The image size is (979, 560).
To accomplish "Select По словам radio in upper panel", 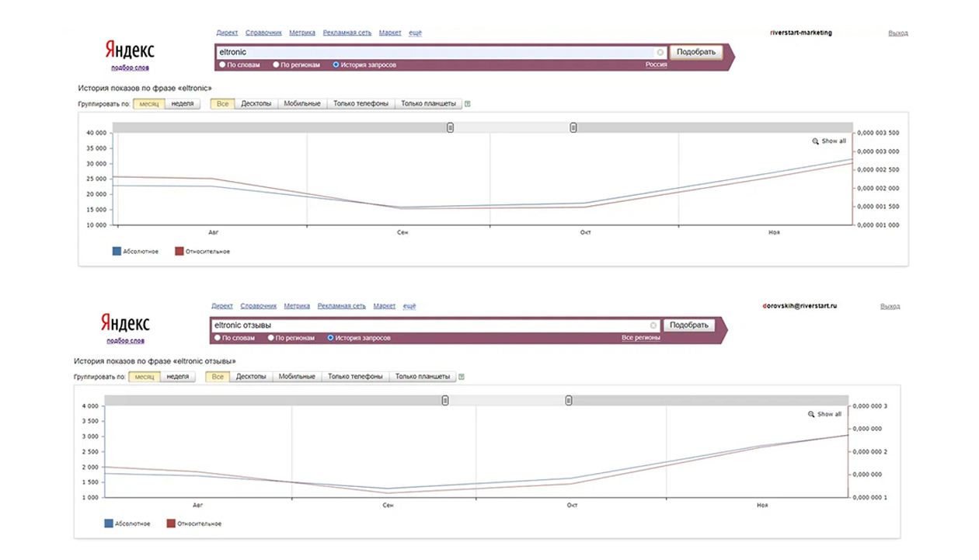I will coord(222,65).
